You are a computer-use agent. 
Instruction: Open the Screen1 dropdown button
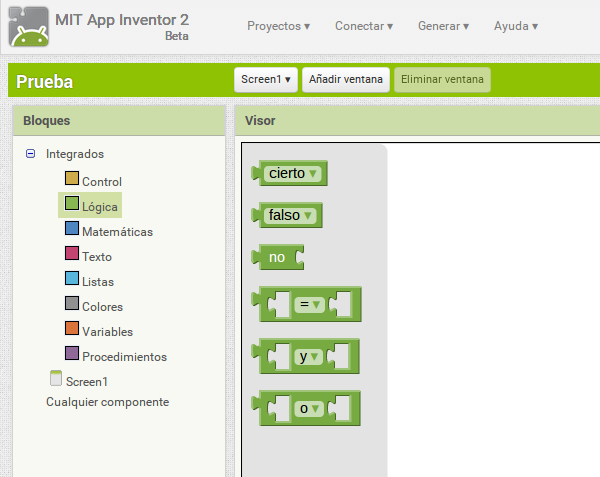(266, 80)
